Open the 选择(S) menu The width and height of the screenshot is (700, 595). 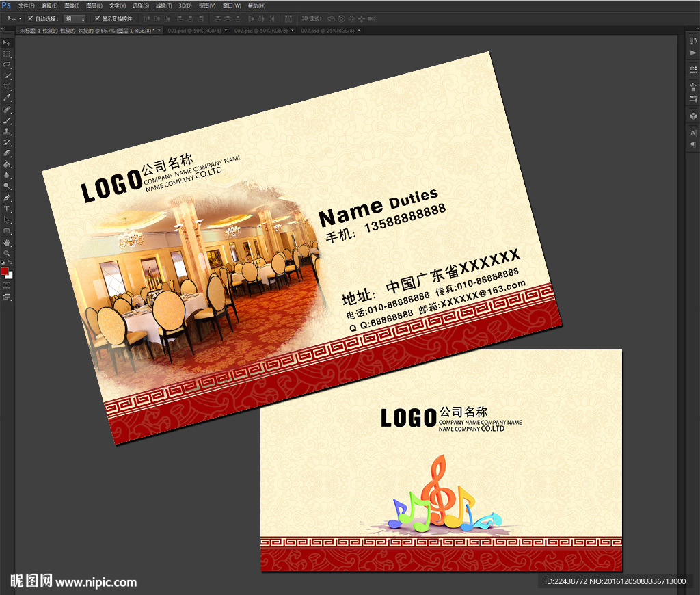pyautogui.click(x=141, y=5)
